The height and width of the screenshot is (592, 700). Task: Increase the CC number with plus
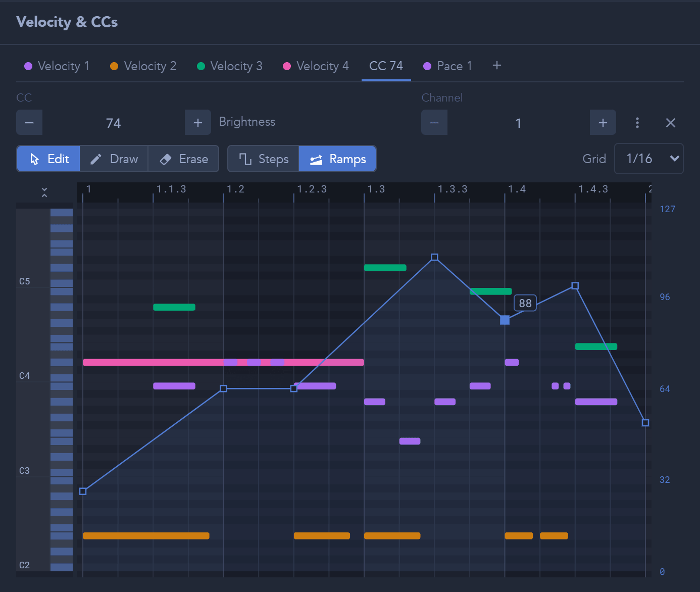(x=198, y=123)
